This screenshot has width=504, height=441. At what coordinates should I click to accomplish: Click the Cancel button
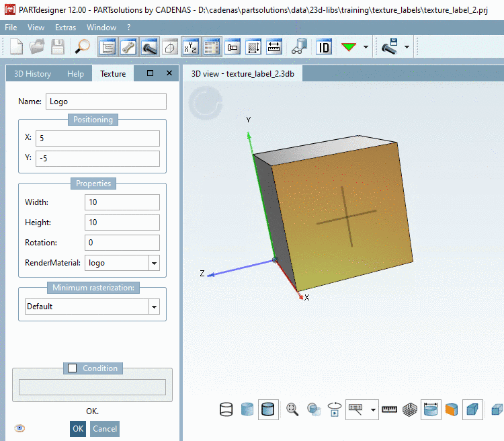point(104,428)
